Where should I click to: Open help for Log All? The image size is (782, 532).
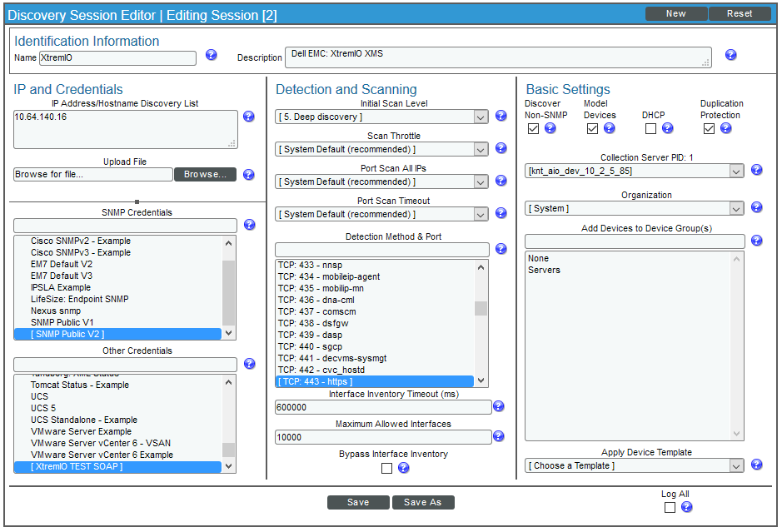pos(686,506)
